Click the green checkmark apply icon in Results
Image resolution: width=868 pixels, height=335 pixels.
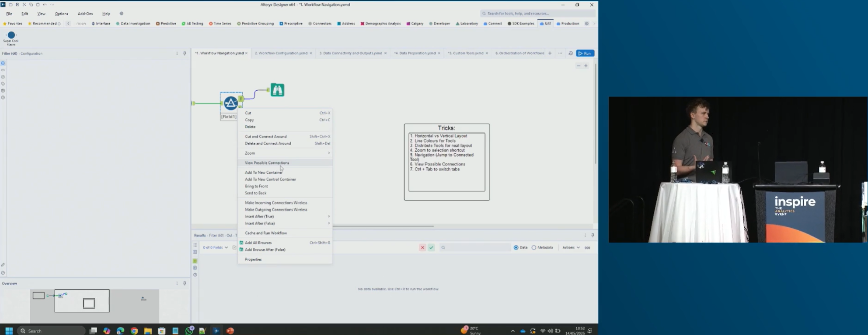click(431, 247)
